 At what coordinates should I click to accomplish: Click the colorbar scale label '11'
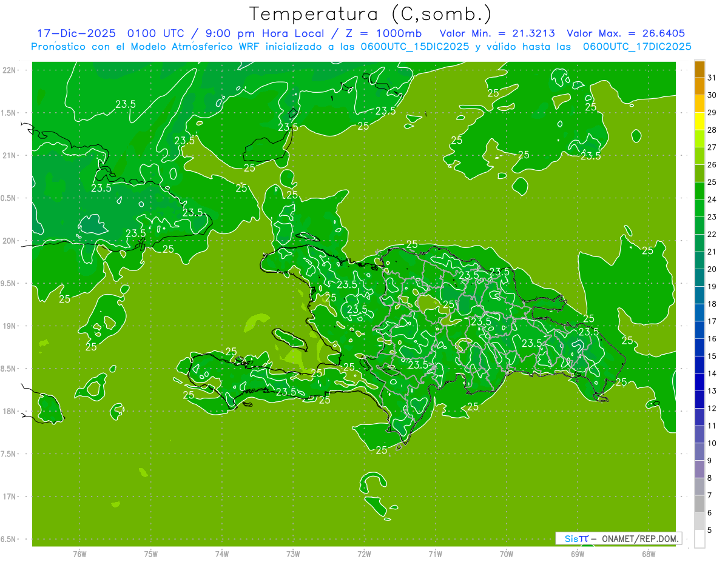(712, 426)
